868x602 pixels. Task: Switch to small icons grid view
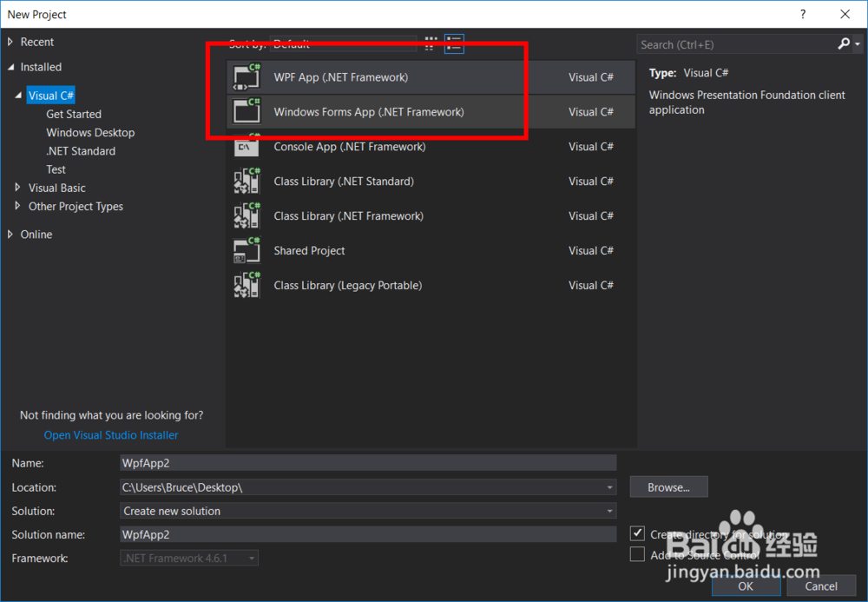tap(431, 43)
